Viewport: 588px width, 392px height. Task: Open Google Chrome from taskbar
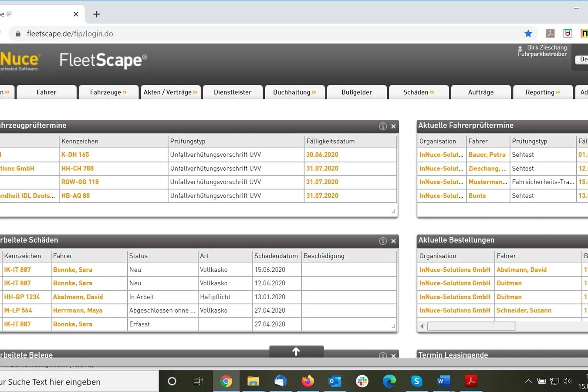[226, 382]
